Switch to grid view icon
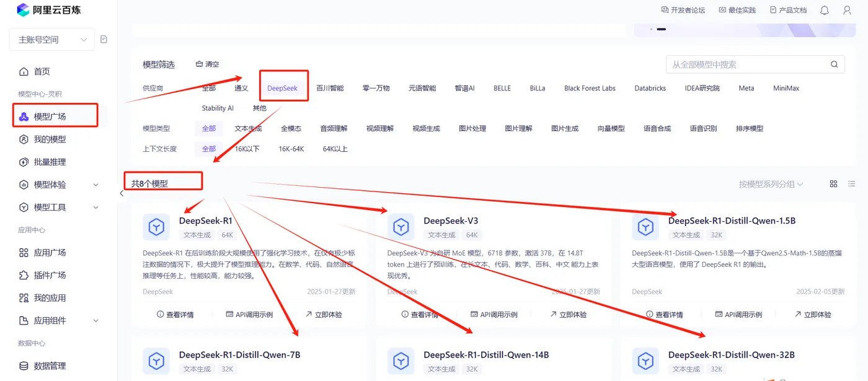This screenshot has height=381, width=868. tap(834, 184)
